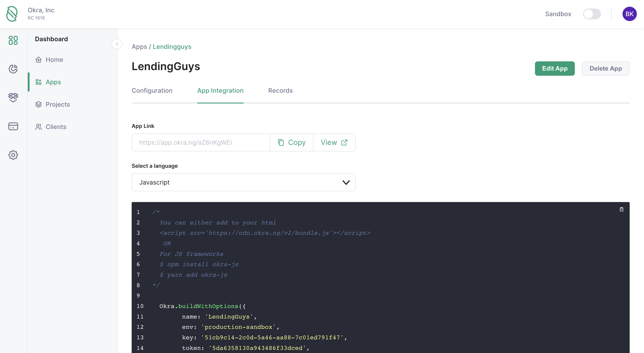Go to Clients in the sidebar
Viewport: 644px width, 353px height.
click(x=56, y=127)
